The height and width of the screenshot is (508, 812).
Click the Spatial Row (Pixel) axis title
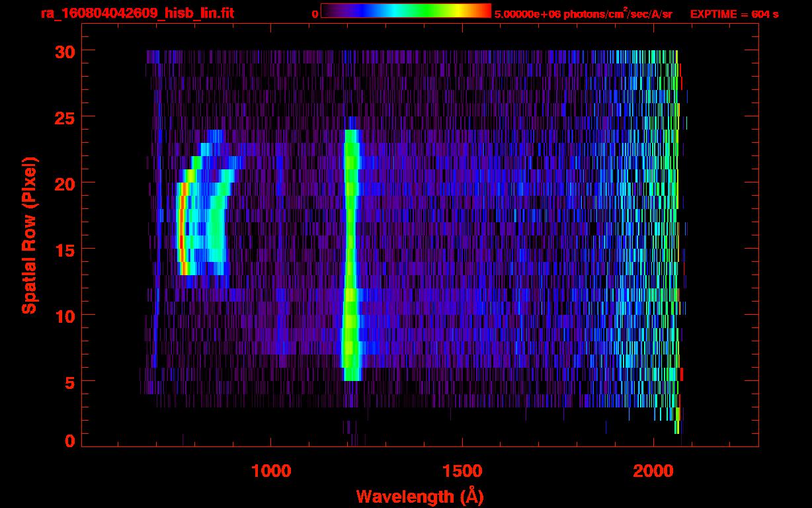[28, 235]
